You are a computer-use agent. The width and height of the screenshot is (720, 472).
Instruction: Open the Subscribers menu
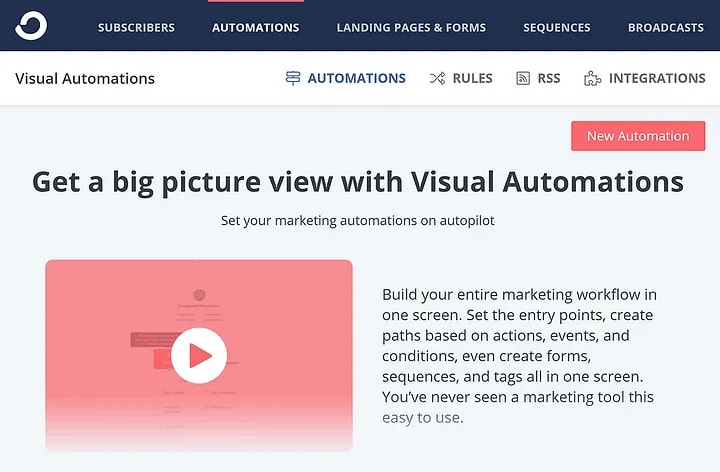pyautogui.click(x=136, y=28)
